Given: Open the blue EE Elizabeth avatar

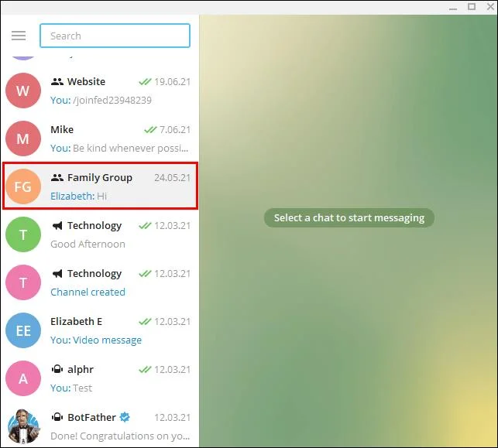Looking at the screenshot, I should 23,330.
